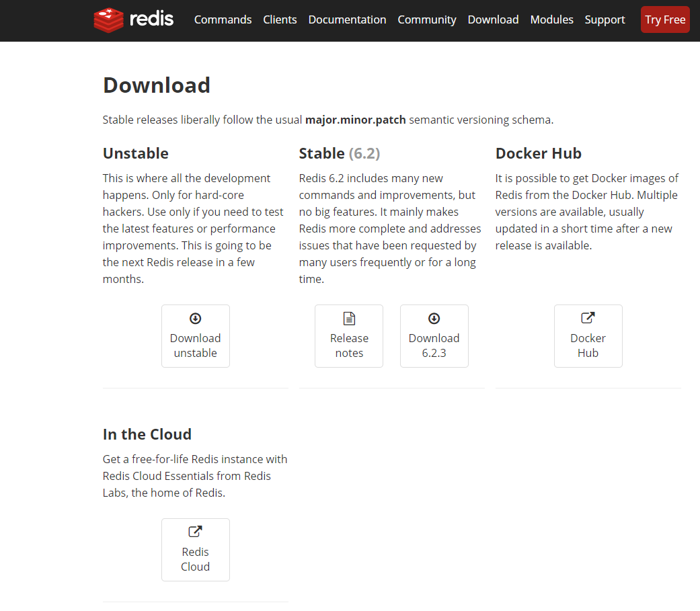Click the download arrow icon above 'Download 6.2.3'
This screenshot has width=700, height=611.
pos(434,318)
